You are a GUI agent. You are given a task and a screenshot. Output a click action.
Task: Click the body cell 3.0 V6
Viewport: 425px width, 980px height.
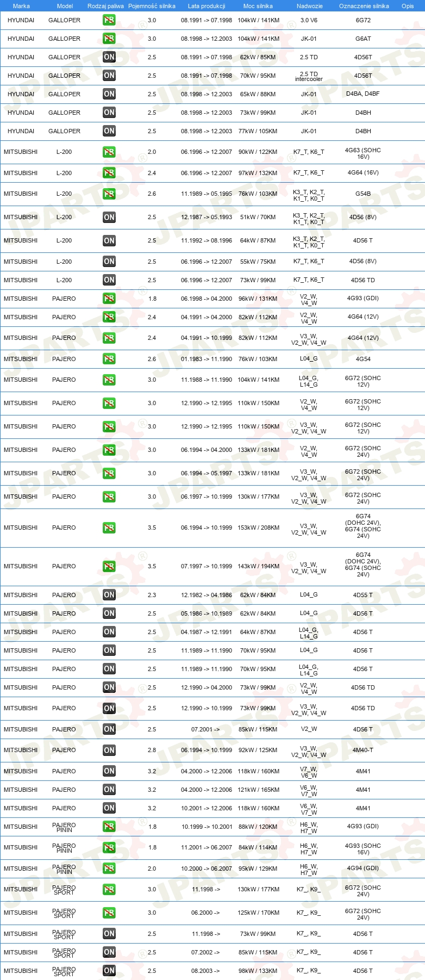(x=309, y=20)
